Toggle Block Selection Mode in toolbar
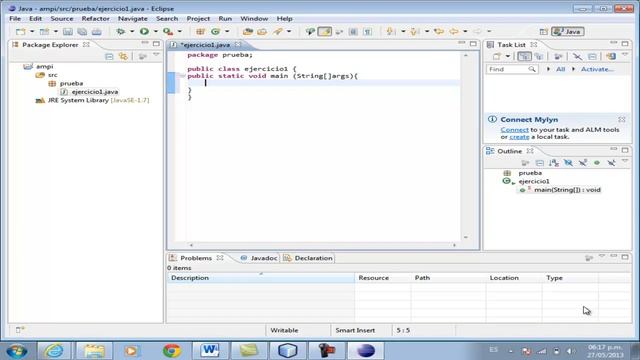The image size is (640, 360). [353, 31]
